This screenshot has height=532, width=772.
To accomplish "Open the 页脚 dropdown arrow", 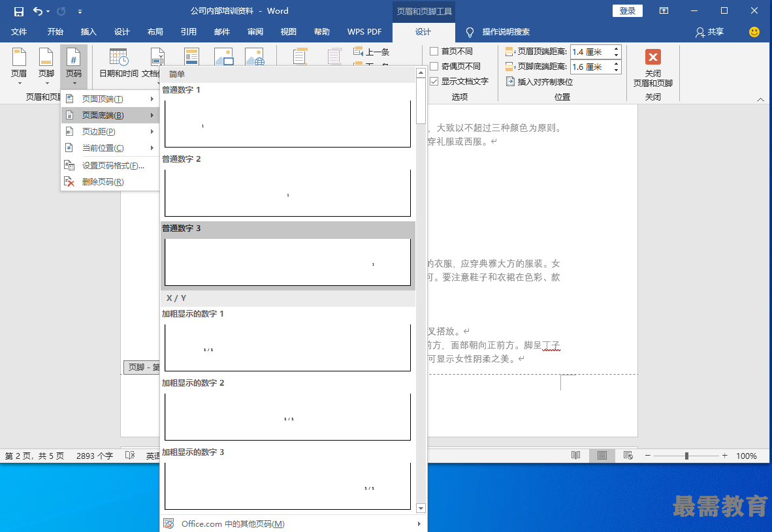I will (47, 83).
